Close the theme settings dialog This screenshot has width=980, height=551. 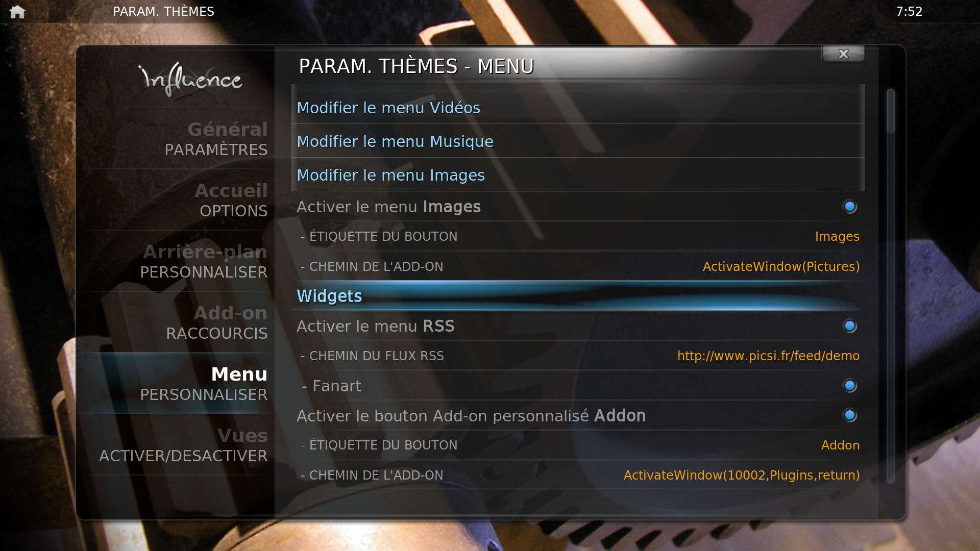tap(843, 54)
